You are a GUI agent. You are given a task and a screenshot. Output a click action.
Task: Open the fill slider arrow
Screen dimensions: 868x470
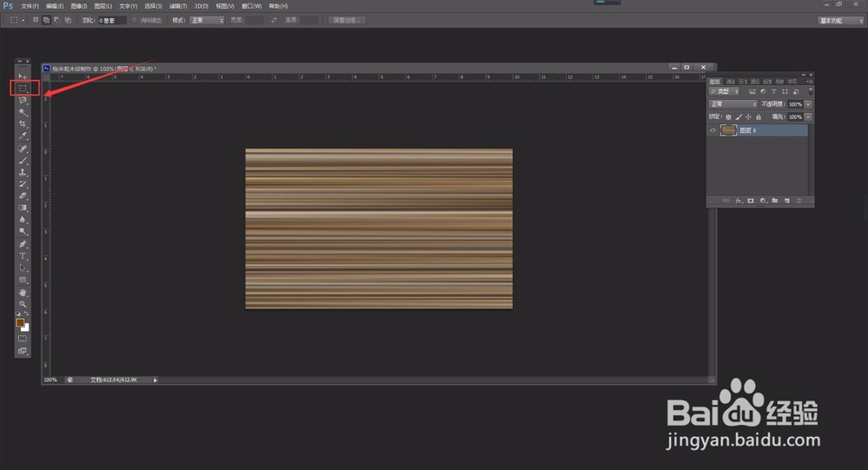(x=808, y=117)
